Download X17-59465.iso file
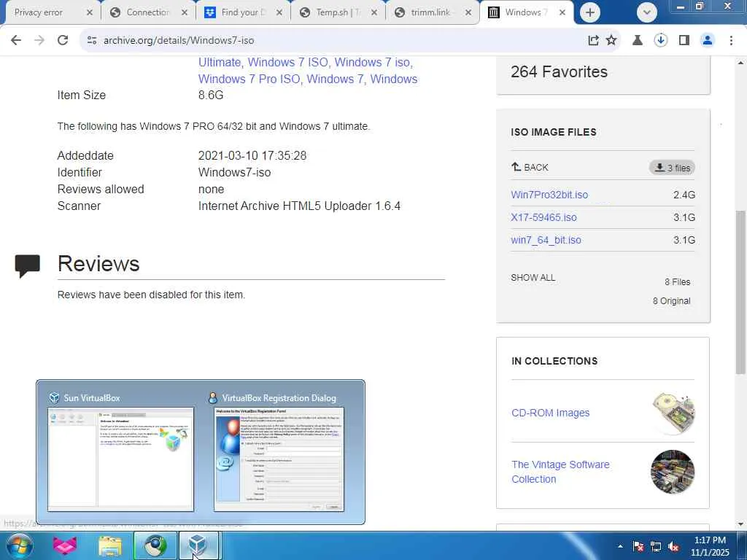Screen dimensions: 747x560 543,217
